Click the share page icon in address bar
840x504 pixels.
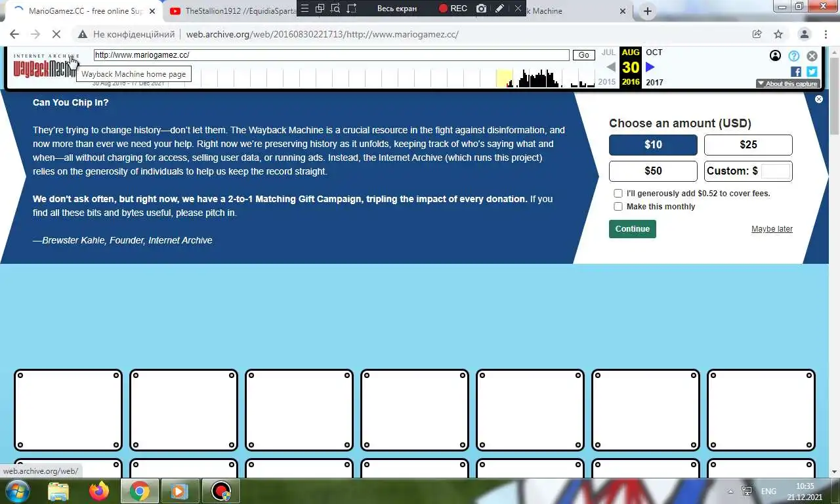(x=757, y=34)
